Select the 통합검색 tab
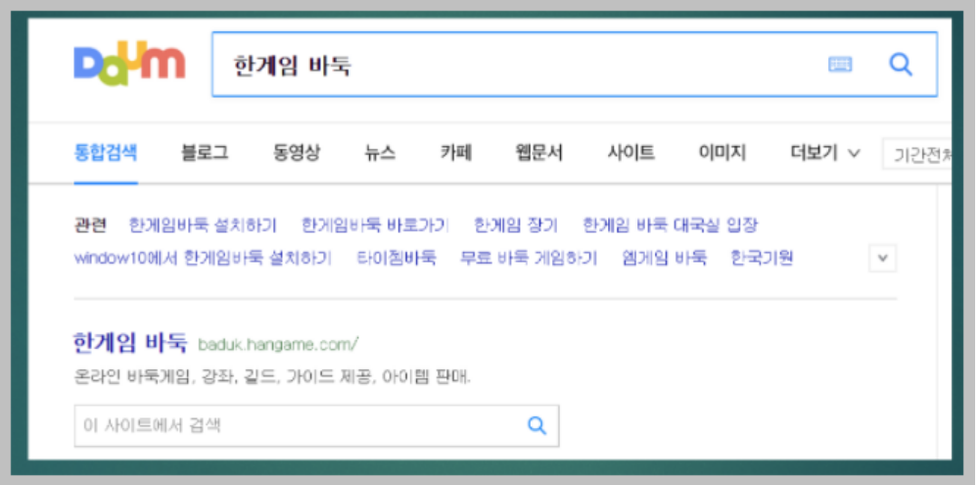This screenshot has height=485, width=980. click(x=106, y=152)
